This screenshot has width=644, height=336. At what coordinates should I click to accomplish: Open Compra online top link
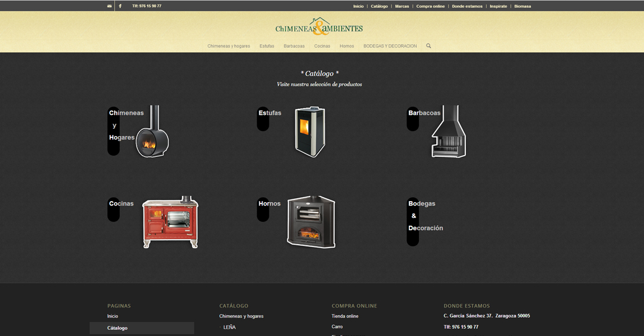(430, 6)
